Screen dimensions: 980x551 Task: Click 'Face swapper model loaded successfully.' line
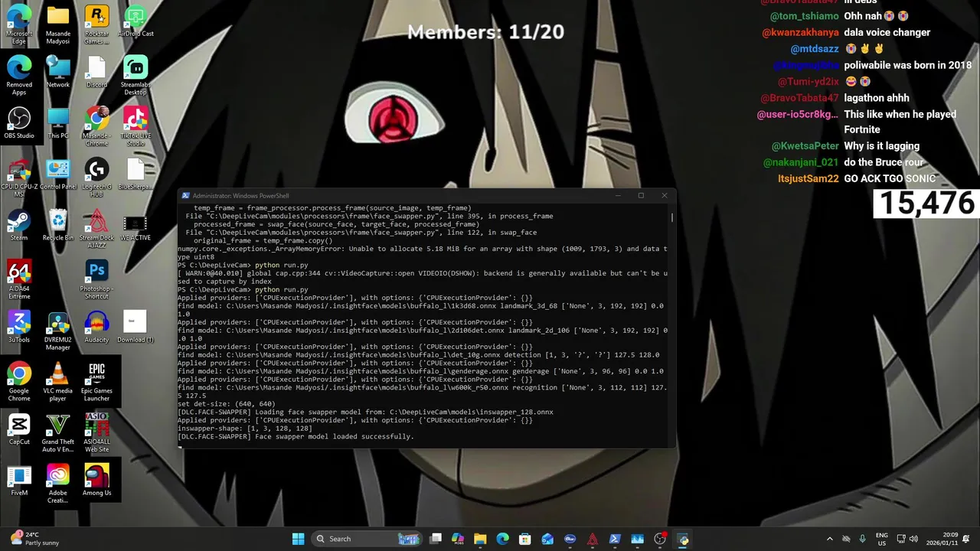tap(296, 436)
